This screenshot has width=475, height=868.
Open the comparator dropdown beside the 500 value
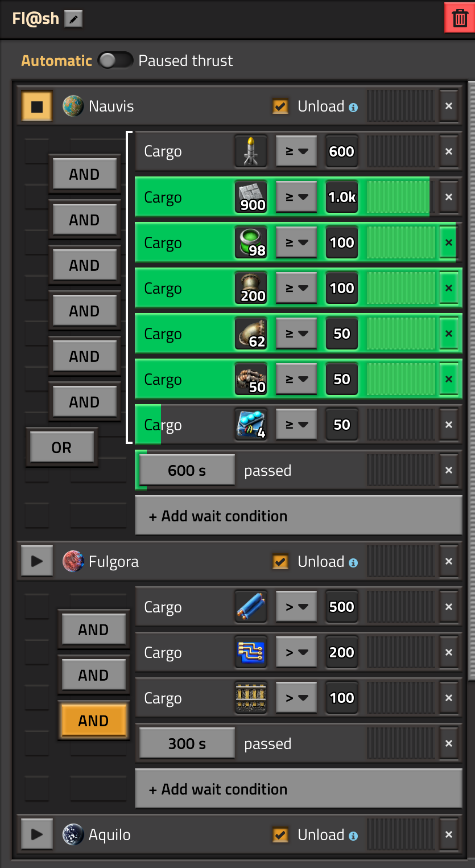click(296, 607)
